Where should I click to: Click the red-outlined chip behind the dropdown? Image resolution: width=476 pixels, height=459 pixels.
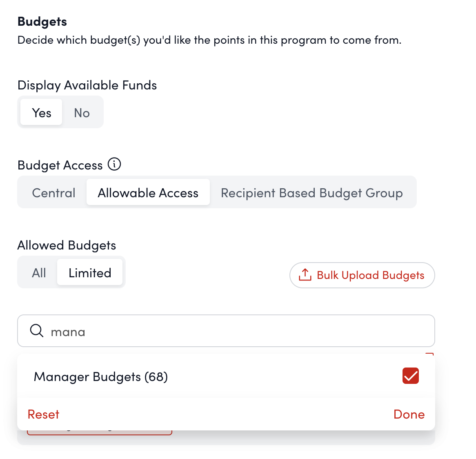click(99, 432)
